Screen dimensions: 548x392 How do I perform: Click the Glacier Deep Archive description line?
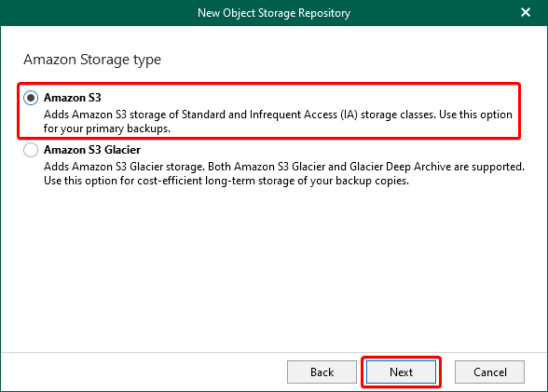(x=284, y=167)
